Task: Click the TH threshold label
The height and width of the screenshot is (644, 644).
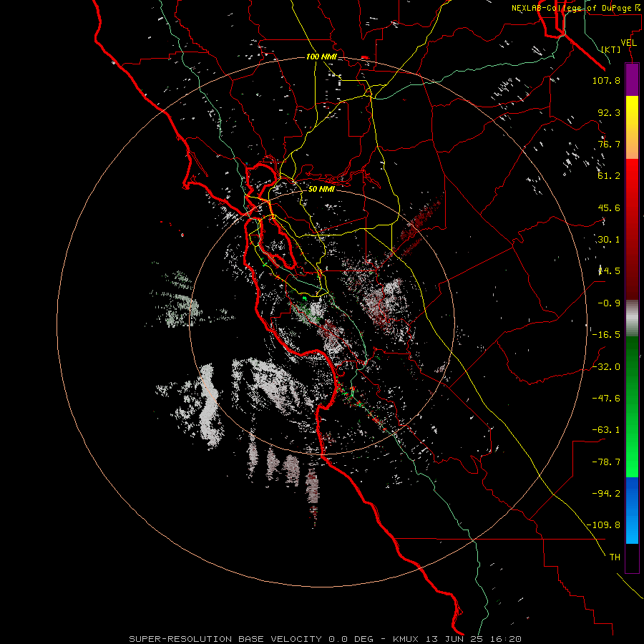Action: tap(615, 557)
